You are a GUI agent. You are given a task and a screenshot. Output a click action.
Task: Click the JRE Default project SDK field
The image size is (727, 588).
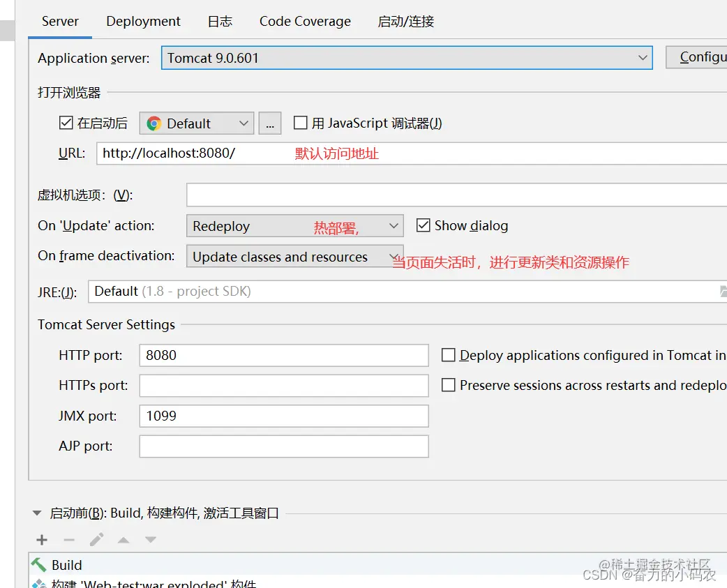coord(407,292)
